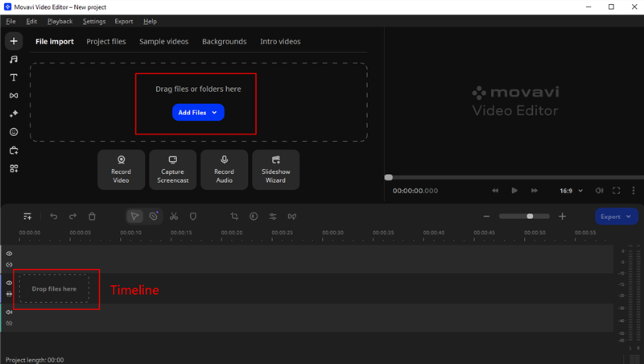
Task: Skip to next frame
Action: pyautogui.click(x=534, y=191)
